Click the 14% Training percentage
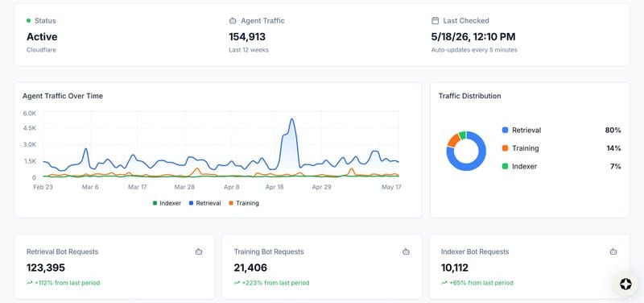The height and width of the screenshot is (303, 644). pyautogui.click(x=613, y=148)
